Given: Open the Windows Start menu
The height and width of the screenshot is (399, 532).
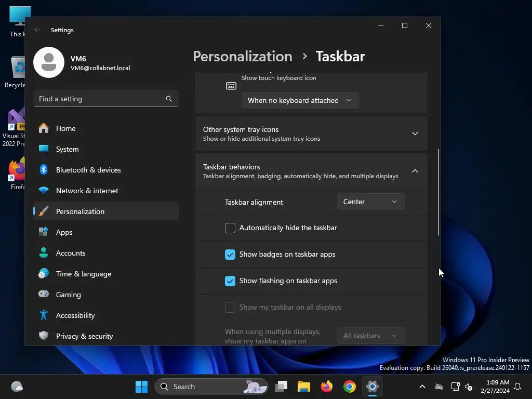Looking at the screenshot, I should point(141,387).
